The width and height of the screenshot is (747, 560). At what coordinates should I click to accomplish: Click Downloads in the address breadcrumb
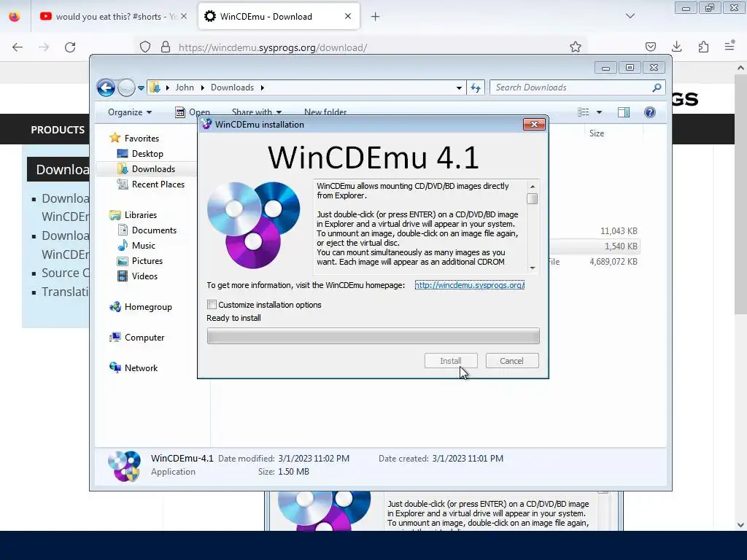(233, 87)
